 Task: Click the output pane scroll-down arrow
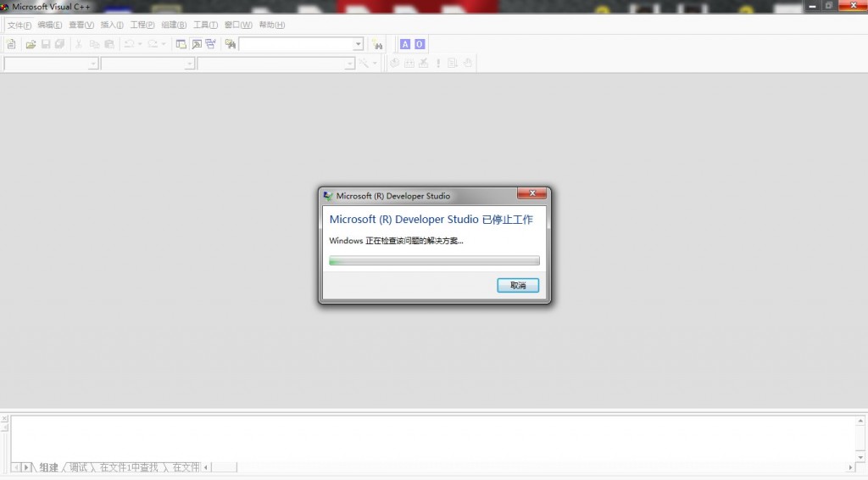coord(860,457)
